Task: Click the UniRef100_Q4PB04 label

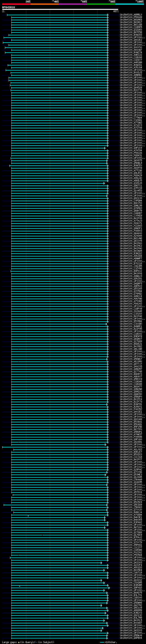Action: (x=131, y=638)
